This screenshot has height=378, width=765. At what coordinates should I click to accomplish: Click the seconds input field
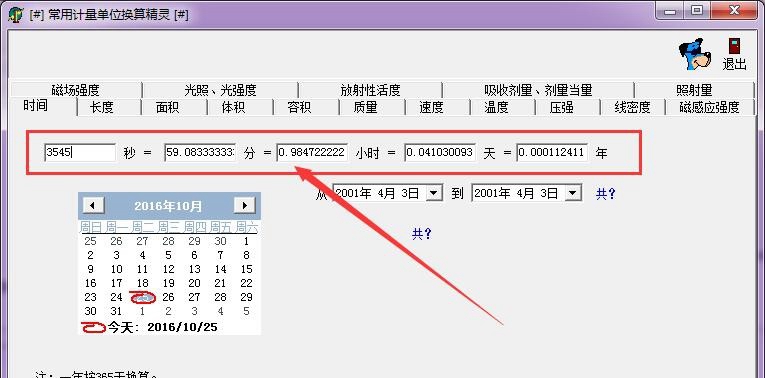[x=80, y=153]
